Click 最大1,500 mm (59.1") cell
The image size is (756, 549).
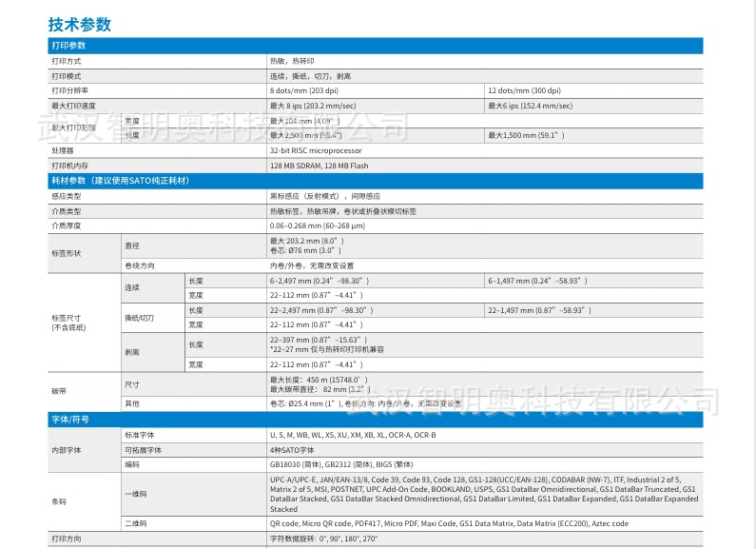coord(526,135)
